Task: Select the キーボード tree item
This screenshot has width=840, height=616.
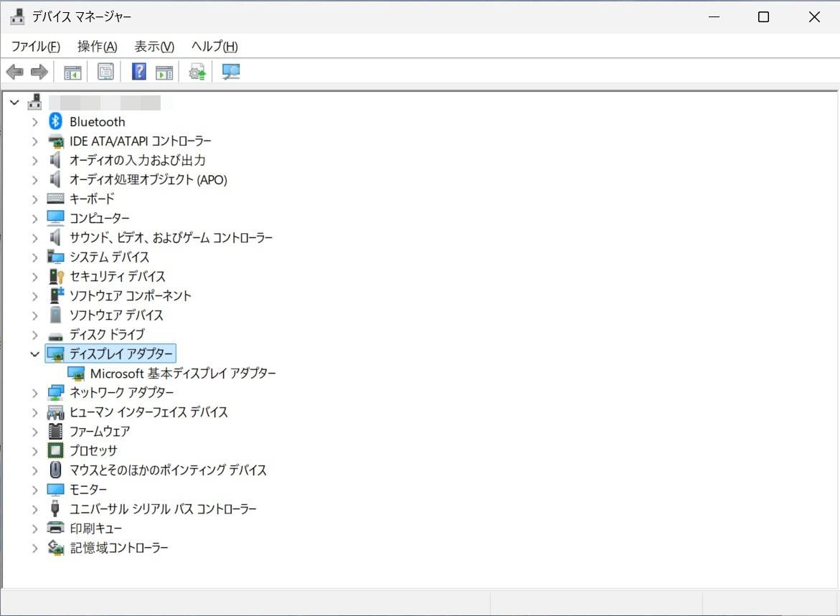Action: point(92,199)
